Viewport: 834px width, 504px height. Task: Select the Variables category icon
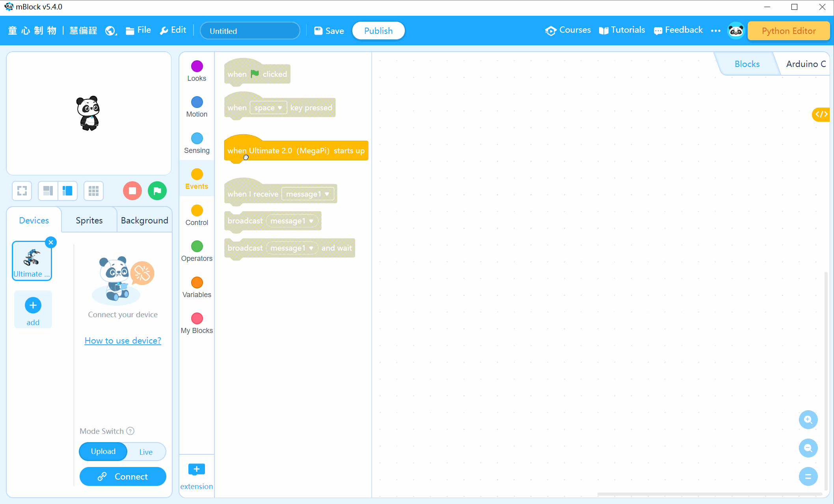197,283
